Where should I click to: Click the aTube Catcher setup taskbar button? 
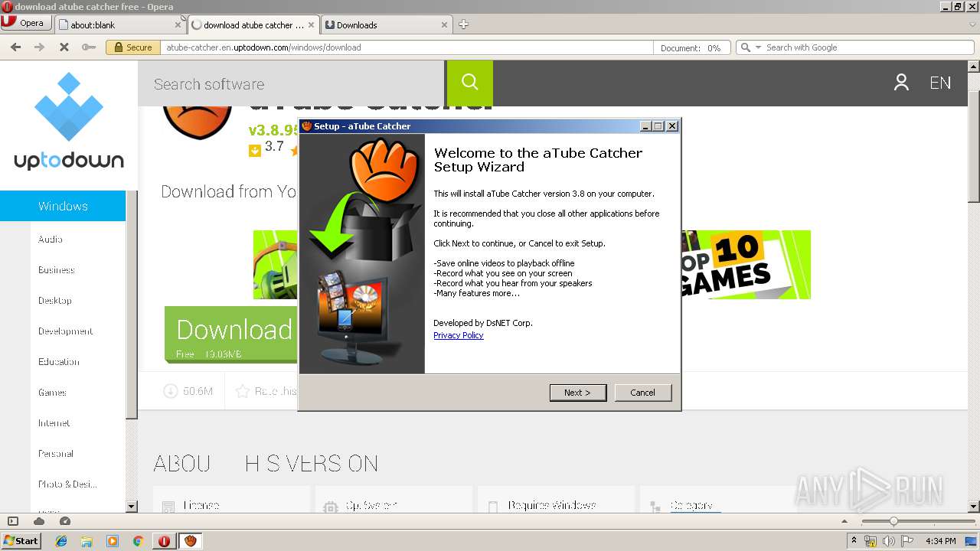(191, 541)
